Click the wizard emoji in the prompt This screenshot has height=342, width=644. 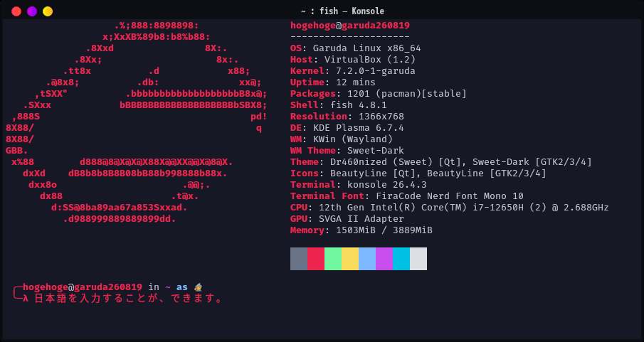[198, 287]
